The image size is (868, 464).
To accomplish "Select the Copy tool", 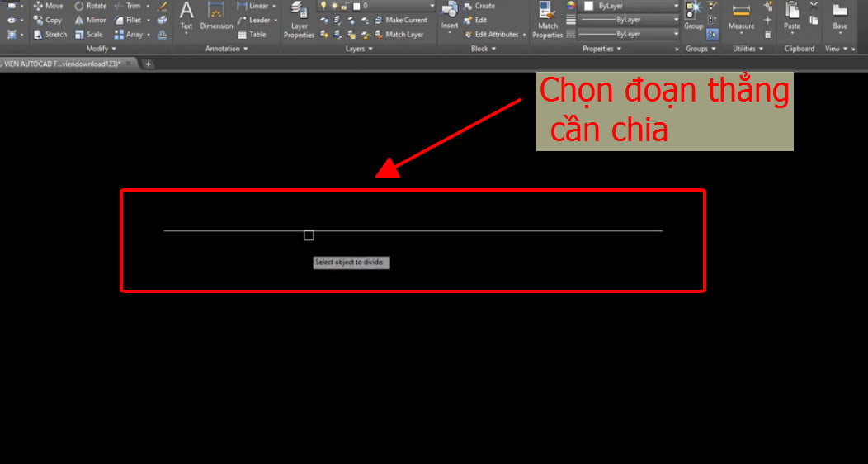I will click(x=48, y=20).
